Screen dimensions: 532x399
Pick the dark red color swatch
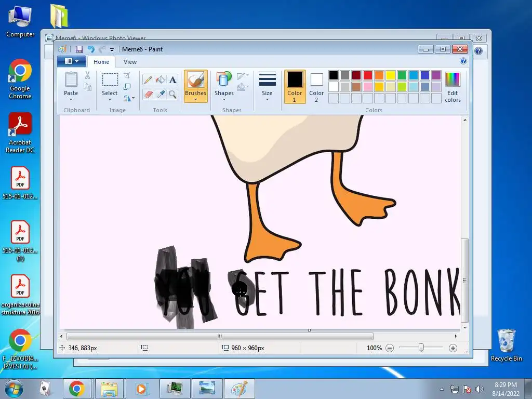coord(356,75)
